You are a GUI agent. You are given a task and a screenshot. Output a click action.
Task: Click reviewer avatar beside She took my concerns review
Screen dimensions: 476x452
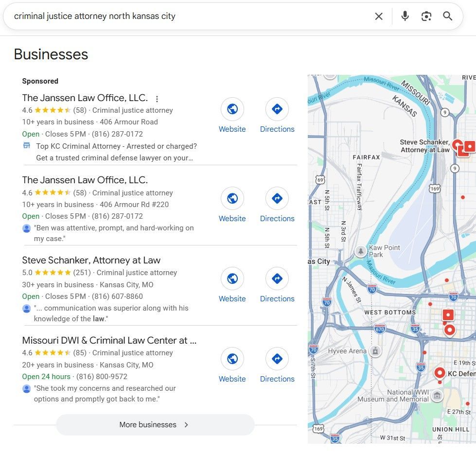(x=27, y=389)
